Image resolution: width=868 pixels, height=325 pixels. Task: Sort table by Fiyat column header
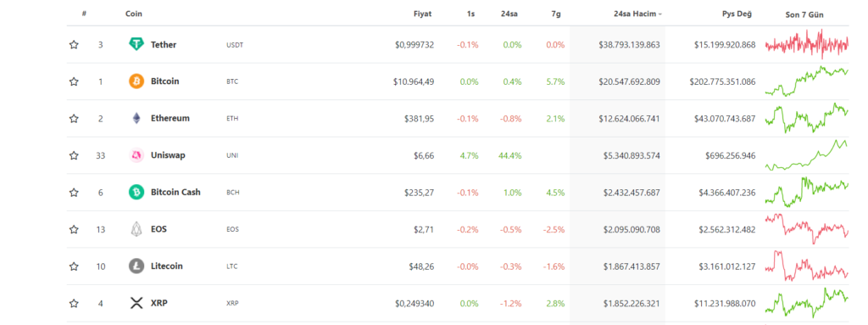tap(424, 14)
